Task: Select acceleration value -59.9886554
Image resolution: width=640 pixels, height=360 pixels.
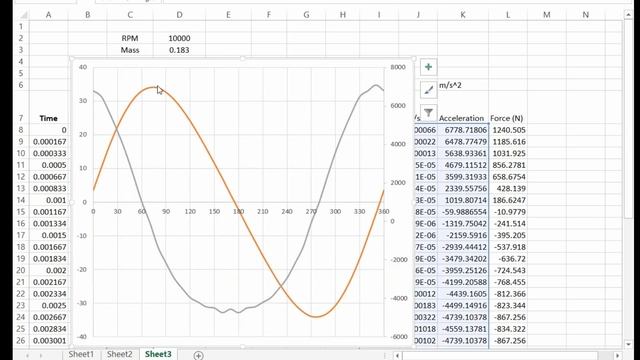Action: [x=463, y=212]
